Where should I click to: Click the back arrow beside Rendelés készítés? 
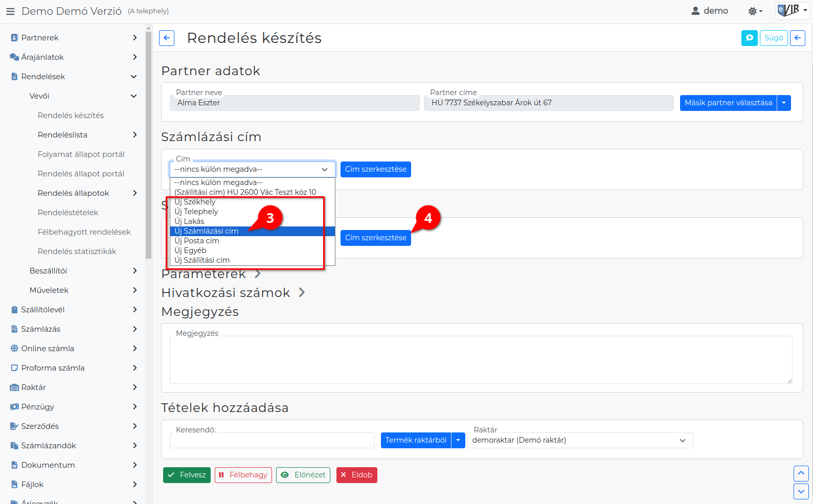point(167,38)
